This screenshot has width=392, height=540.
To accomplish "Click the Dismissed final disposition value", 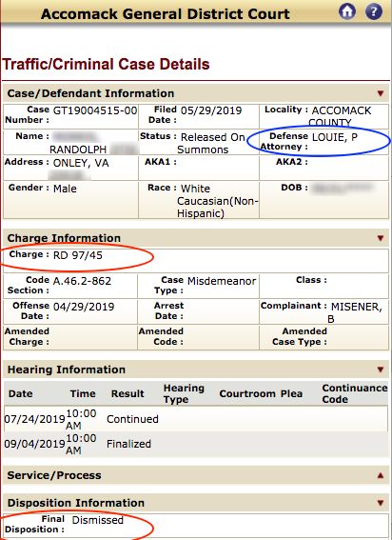I will click(97, 520).
